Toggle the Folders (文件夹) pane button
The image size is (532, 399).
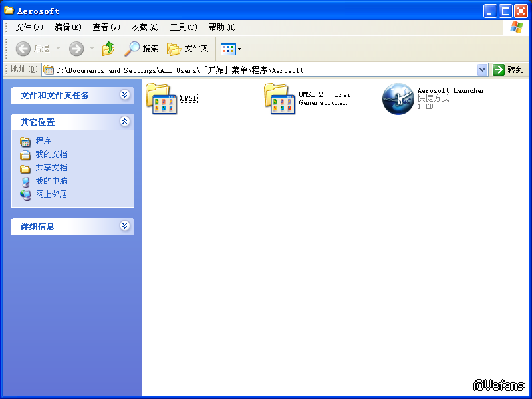point(188,49)
